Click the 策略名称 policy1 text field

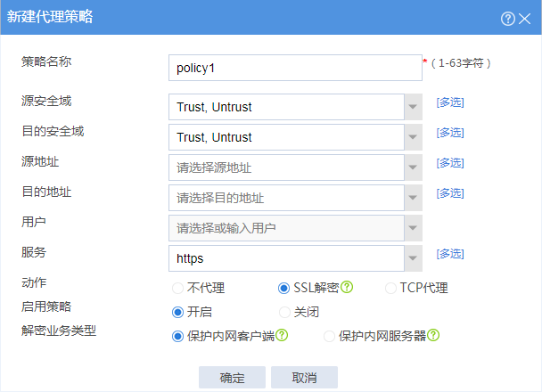(295, 68)
